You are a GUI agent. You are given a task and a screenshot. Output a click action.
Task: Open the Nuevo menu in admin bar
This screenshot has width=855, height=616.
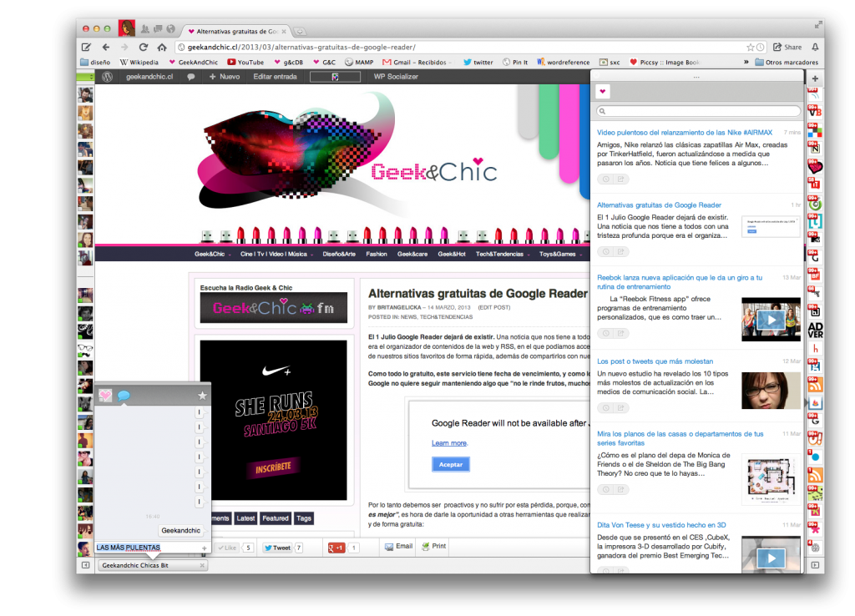coord(225,77)
